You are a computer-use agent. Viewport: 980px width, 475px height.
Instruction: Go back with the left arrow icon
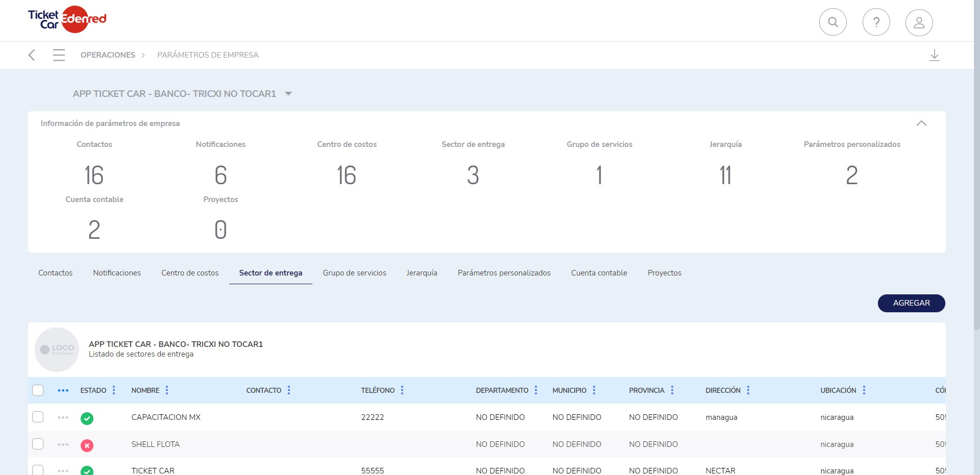point(32,55)
